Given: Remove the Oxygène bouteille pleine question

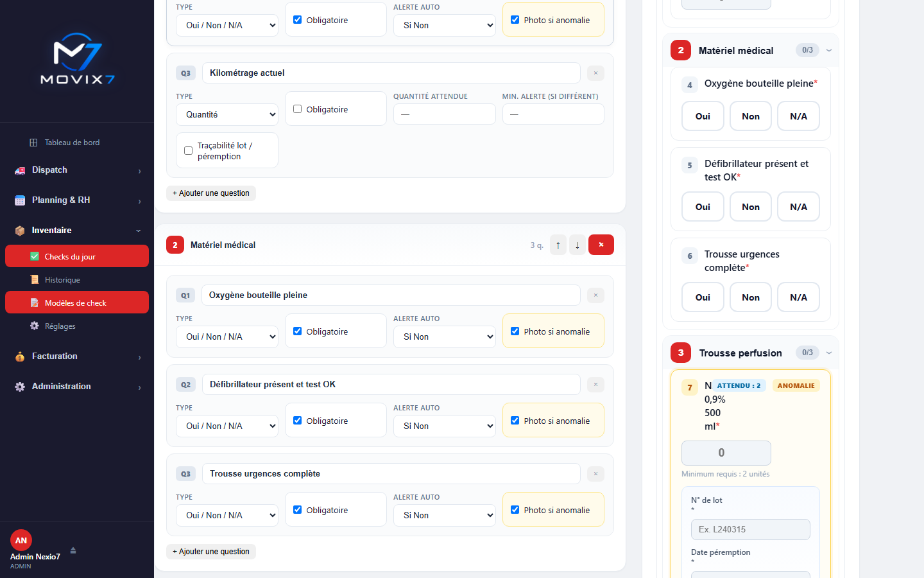Looking at the screenshot, I should click(595, 295).
